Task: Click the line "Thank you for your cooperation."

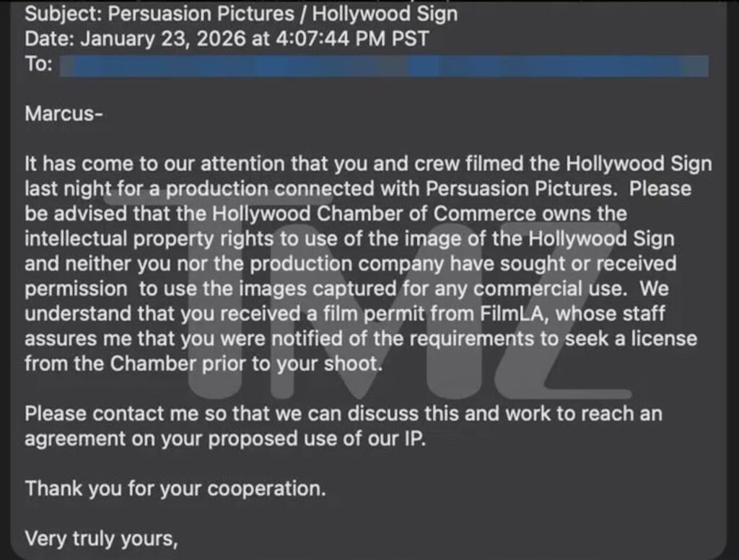Action: click(175, 488)
